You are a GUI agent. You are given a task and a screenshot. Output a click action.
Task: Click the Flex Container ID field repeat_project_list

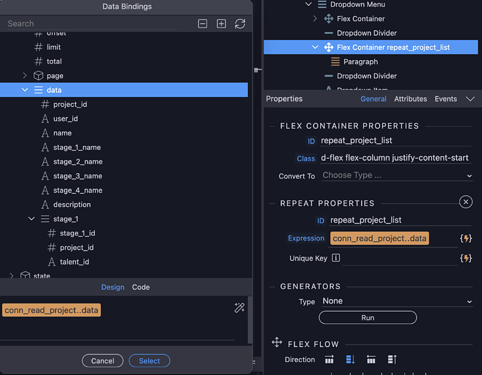click(396, 141)
